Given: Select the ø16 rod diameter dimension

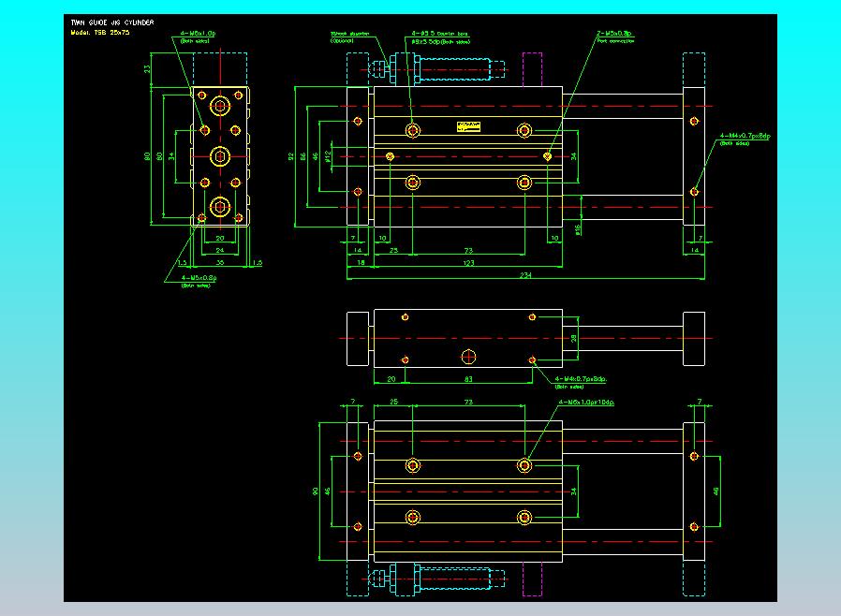Looking at the screenshot, I should coord(577,229).
